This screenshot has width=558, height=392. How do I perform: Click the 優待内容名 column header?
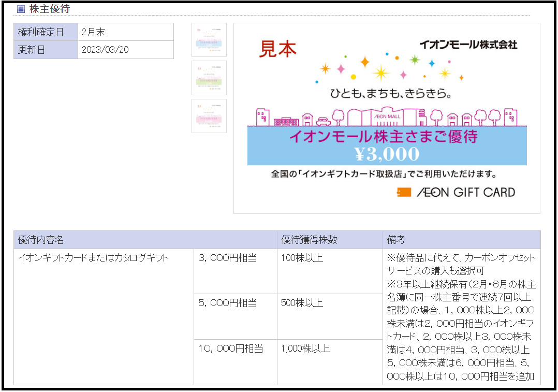145,240
